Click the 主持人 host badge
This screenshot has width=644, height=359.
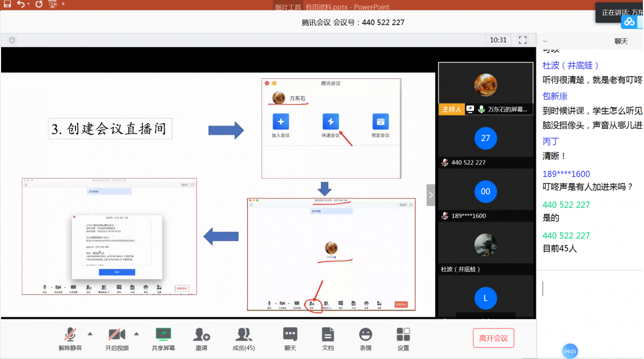(451, 109)
